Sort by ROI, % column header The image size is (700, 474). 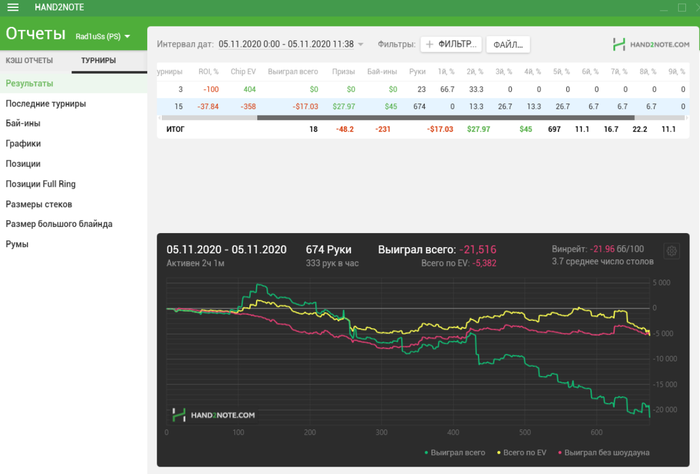tap(208, 71)
